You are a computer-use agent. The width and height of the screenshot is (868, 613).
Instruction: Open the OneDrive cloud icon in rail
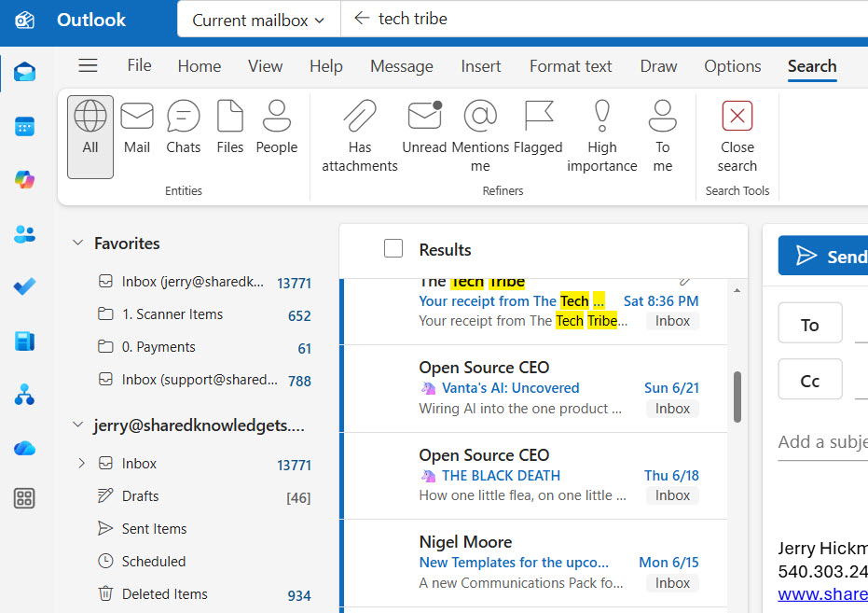[25, 448]
